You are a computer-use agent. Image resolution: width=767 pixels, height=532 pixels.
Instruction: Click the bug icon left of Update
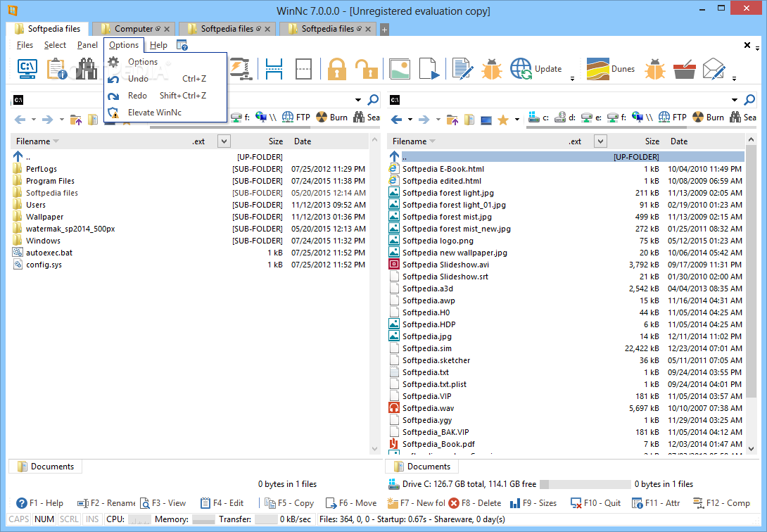[x=492, y=69]
